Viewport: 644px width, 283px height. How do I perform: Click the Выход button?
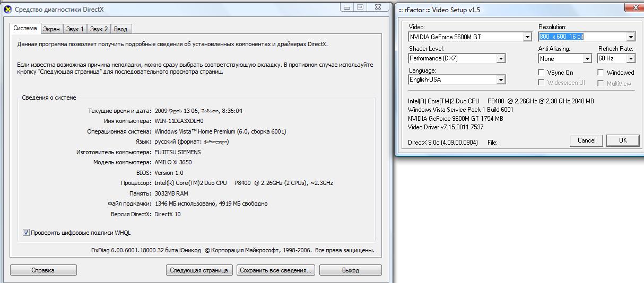(351, 270)
